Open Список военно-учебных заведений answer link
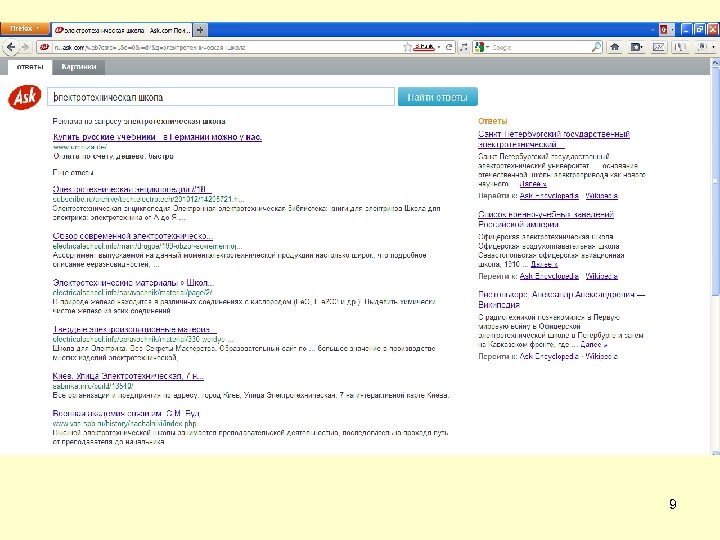Image resolution: width=720 pixels, height=540 pixels. point(546,219)
